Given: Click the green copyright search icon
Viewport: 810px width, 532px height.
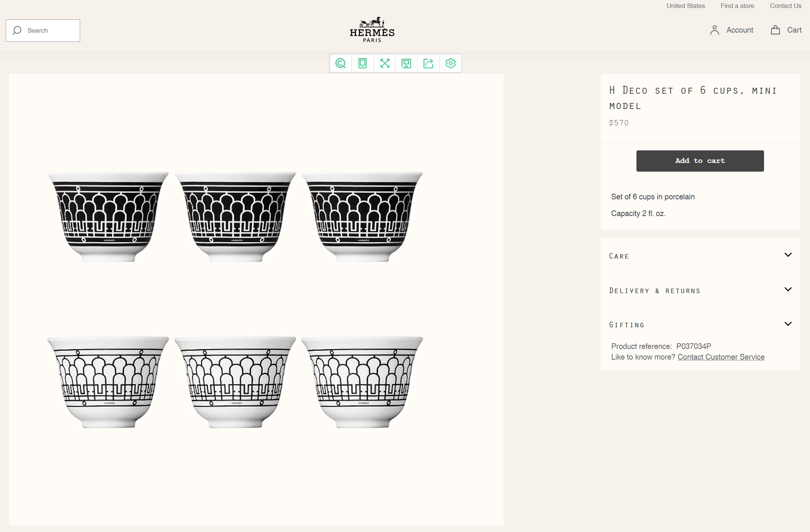Looking at the screenshot, I should click(341, 63).
